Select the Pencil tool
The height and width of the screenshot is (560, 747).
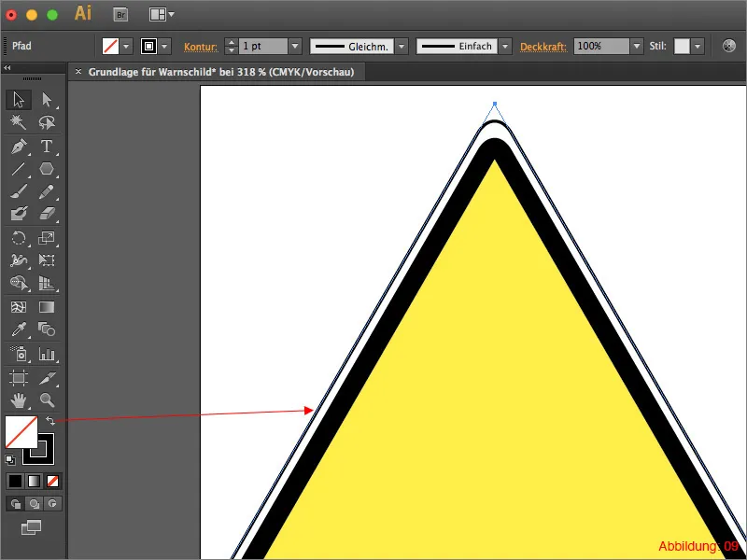tap(47, 191)
